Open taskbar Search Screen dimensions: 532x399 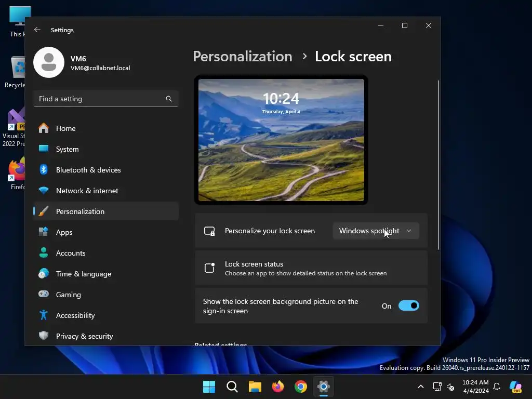(x=232, y=387)
